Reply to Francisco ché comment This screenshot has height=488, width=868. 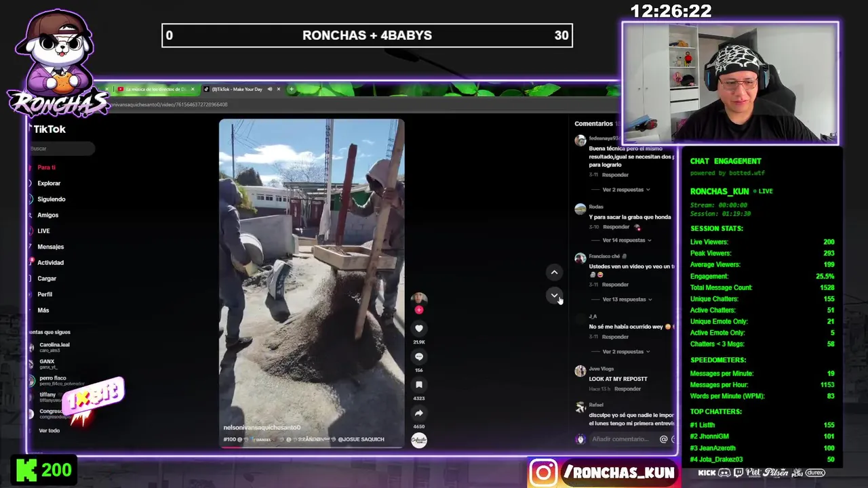pos(615,285)
